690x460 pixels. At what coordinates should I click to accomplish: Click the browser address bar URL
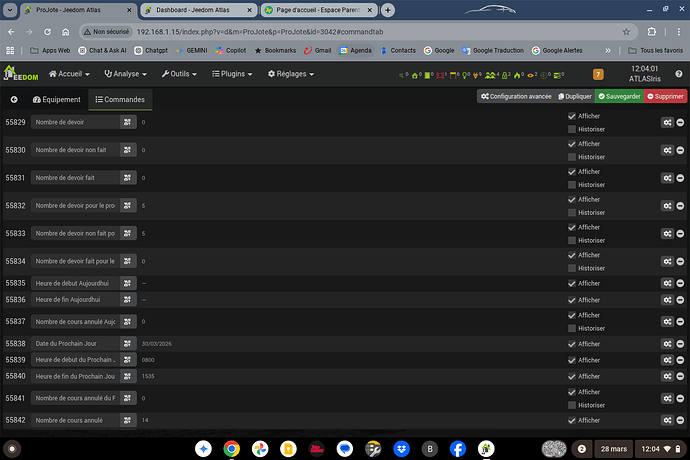click(x=260, y=32)
